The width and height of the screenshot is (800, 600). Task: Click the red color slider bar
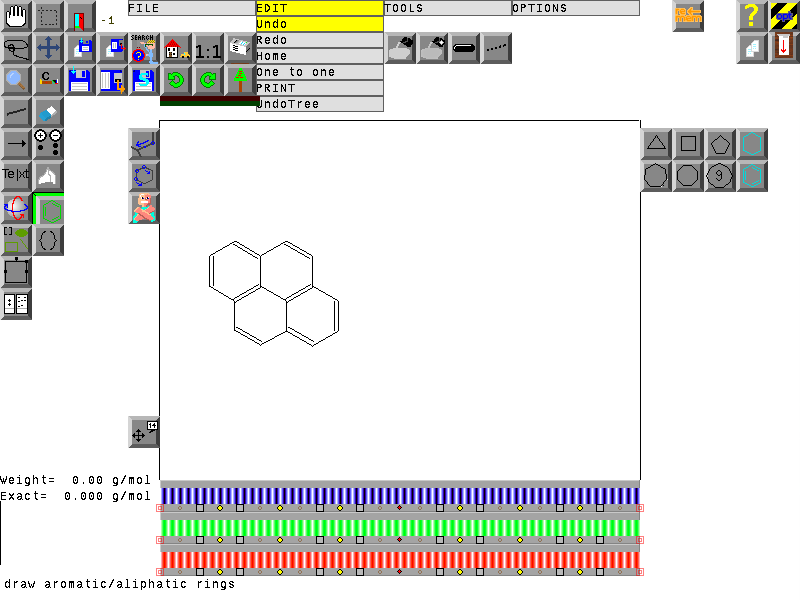pos(400,559)
